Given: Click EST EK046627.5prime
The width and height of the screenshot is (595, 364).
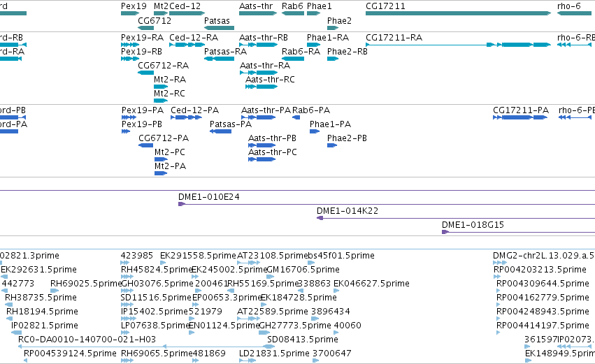Looking at the screenshot, I should click(x=336, y=291).
